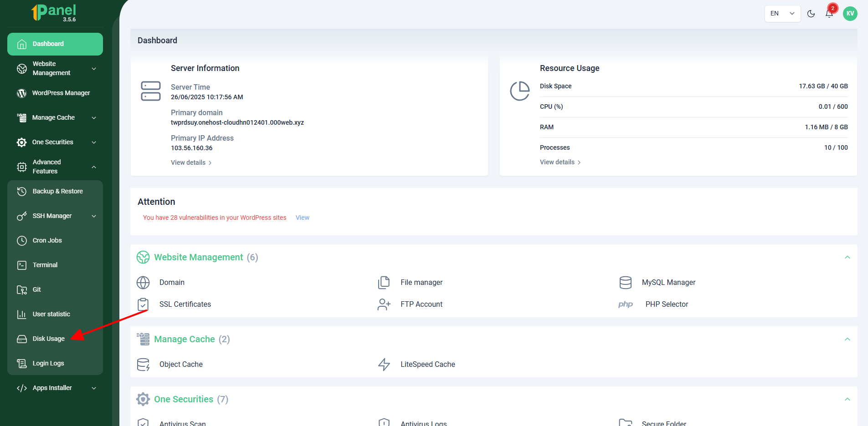Click the Website Management sidebar icon
The height and width of the screenshot is (426, 868).
click(x=22, y=69)
